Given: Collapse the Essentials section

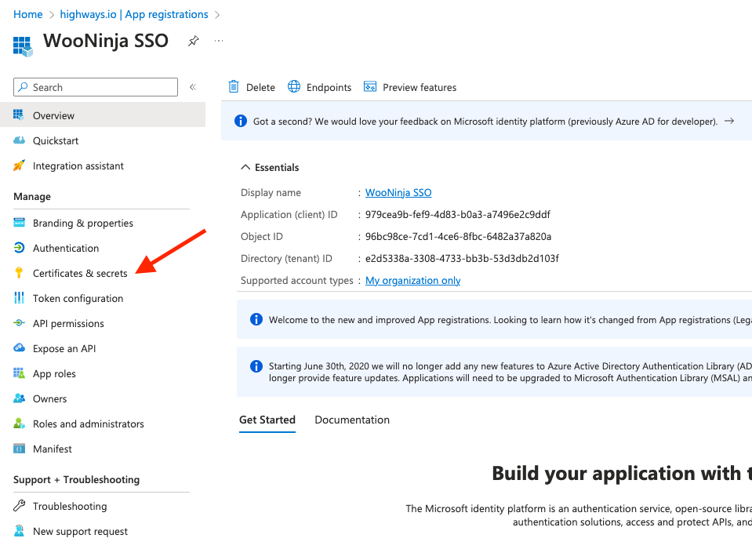Looking at the screenshot, I should pyautogui.click(x=246, y=167).
